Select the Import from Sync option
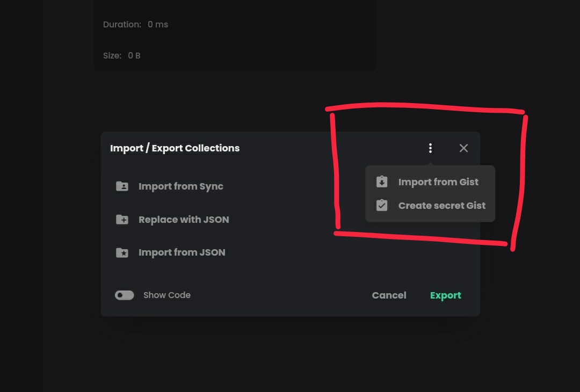 (181, 186)
